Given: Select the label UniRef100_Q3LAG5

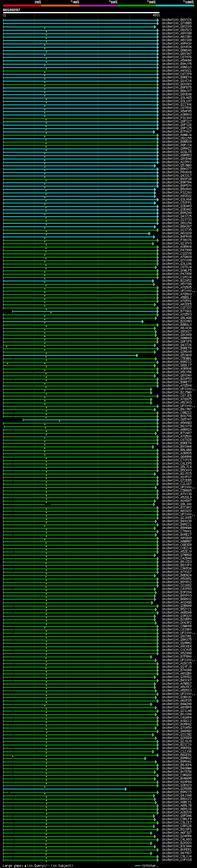Looking at the screenshot, I should click(177, 98).
